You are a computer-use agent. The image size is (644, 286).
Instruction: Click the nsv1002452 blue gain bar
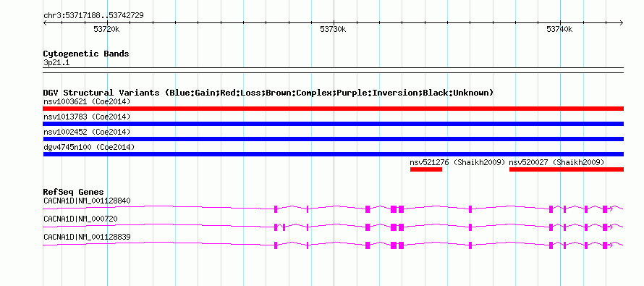pyautogui.click(x=333, y=139)
